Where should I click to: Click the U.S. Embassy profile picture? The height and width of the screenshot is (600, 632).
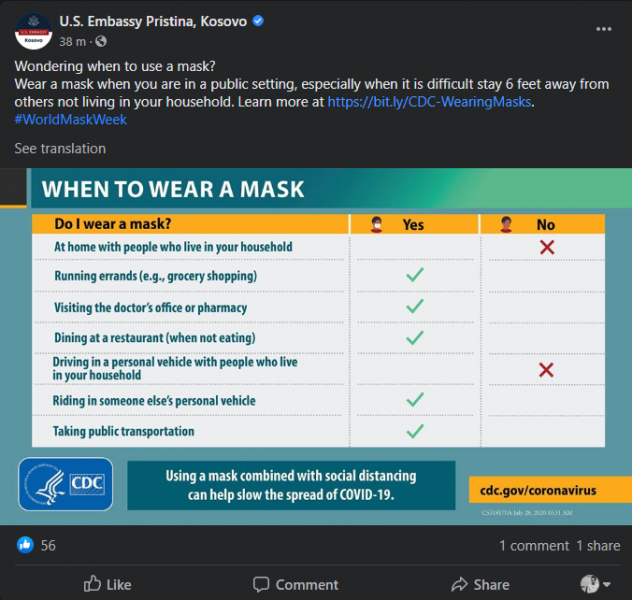click(x=33, y=31)
